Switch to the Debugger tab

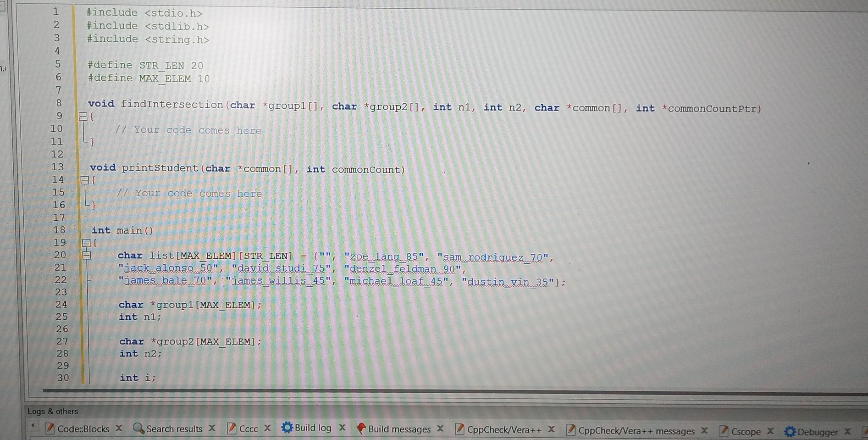pos(818,432)
